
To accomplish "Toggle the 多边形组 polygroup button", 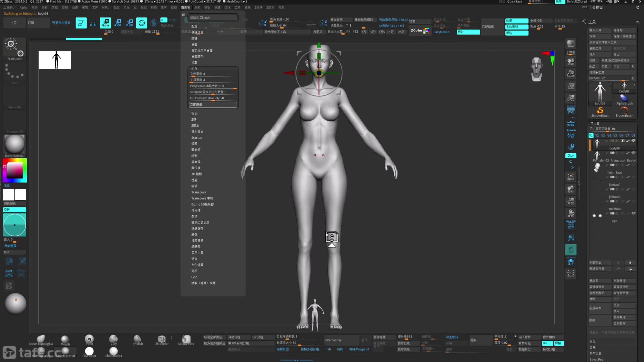I will (x=517, y=27).
